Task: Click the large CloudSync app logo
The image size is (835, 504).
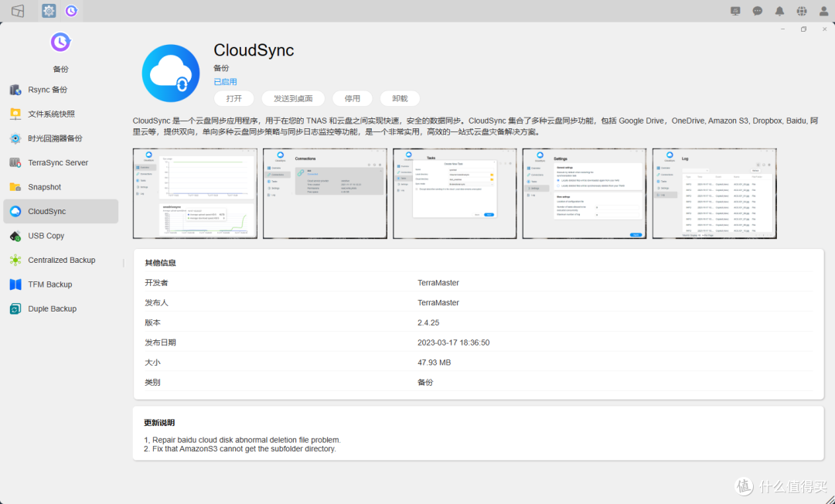Action: click(171, 73)
